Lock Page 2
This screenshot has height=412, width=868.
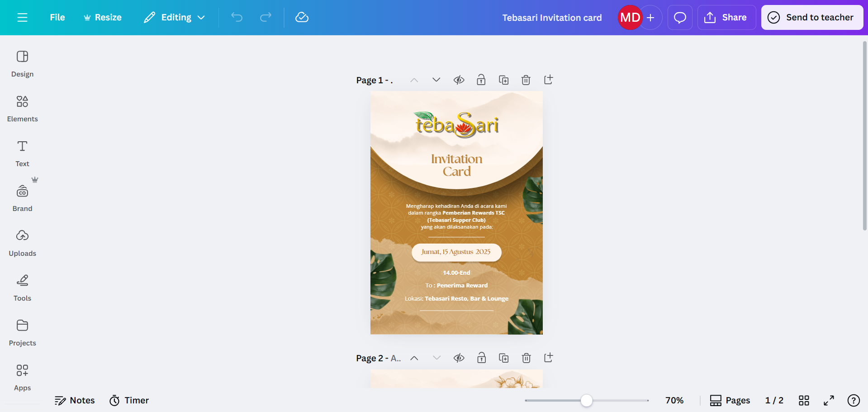tap(481, 358)
